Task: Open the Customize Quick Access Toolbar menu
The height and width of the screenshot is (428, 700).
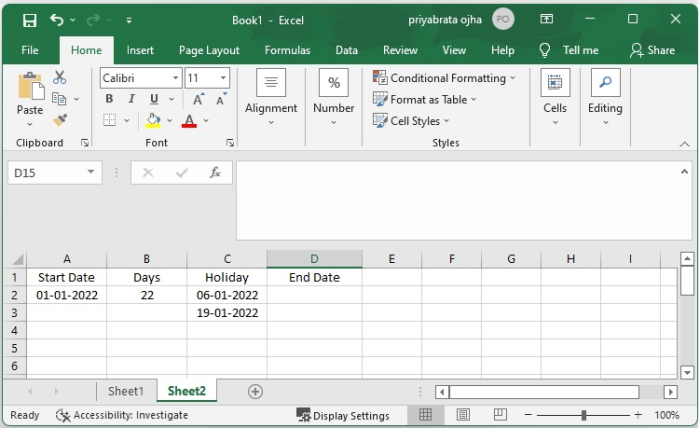Action: pos(129,20)
